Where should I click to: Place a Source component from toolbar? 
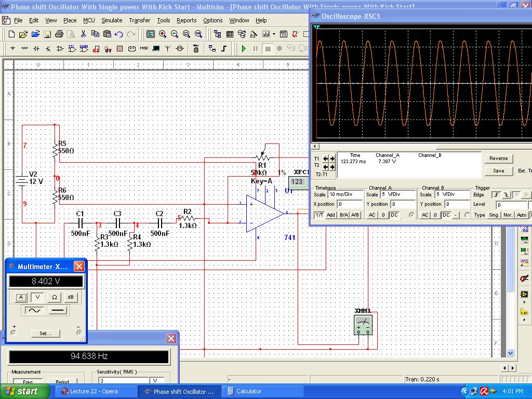pyautogui.click(x=12, y=48)
